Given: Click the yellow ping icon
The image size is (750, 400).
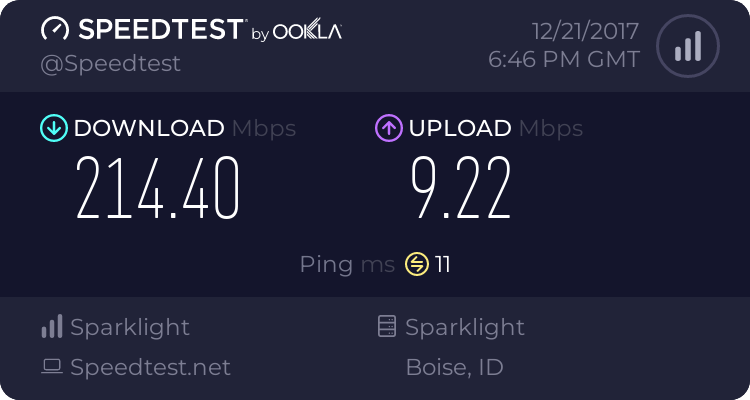Looking at the screenshot, I should 416,264.
